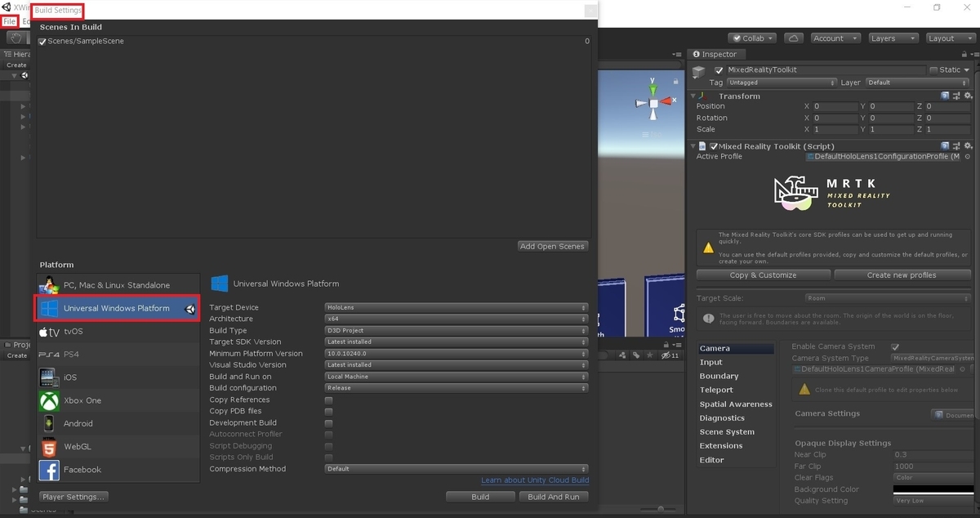Select the PC, Mac & Linux Standalone platform icon
Screen dimensions: 980x518
coord(50,285)
